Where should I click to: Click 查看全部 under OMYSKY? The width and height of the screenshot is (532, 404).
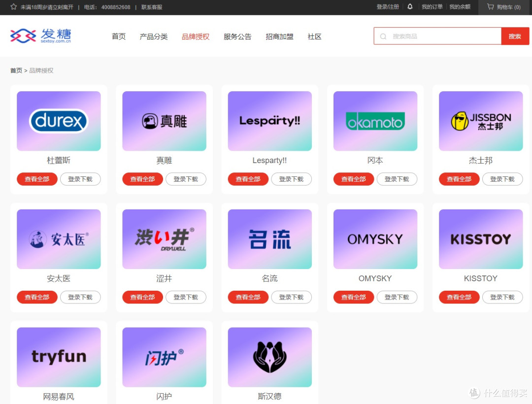[354, 297]
